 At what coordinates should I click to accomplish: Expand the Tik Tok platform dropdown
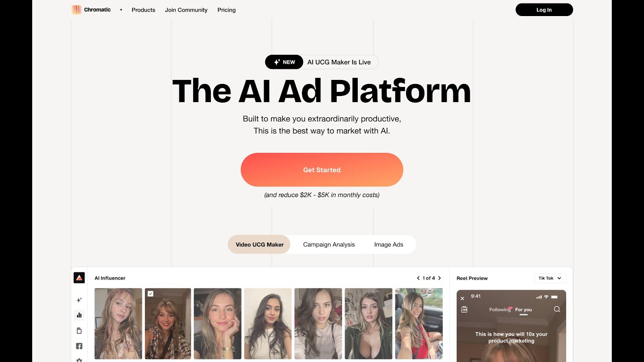[550, 278]
